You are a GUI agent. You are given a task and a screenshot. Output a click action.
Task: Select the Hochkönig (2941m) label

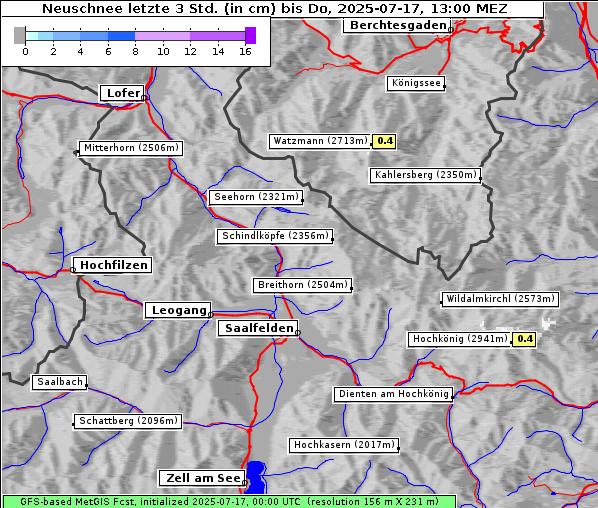pos(460,339)
